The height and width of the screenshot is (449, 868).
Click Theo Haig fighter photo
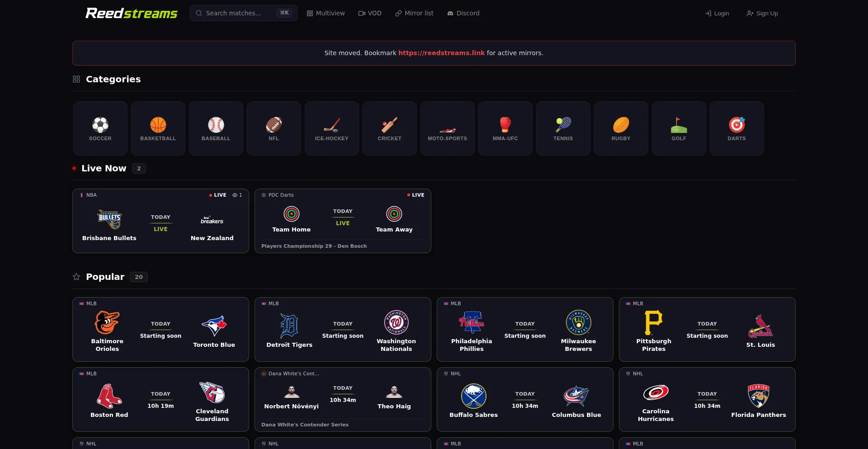(x=394, y=391)
